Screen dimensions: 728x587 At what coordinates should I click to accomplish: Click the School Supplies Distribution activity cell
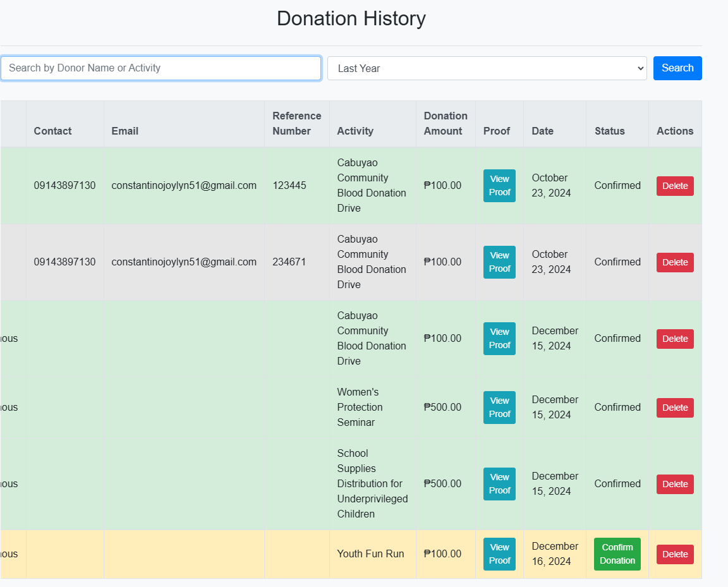372,484
